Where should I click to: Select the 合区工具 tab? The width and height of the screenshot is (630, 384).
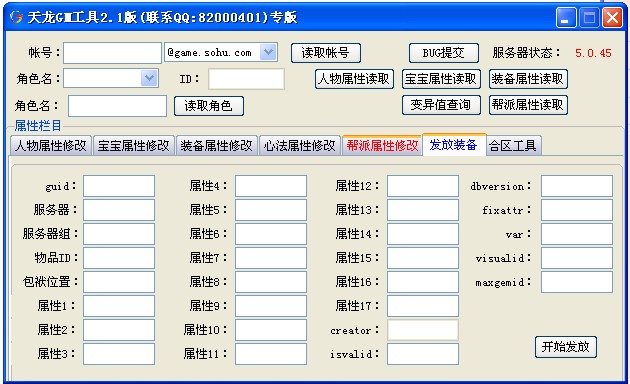[513, 145]
